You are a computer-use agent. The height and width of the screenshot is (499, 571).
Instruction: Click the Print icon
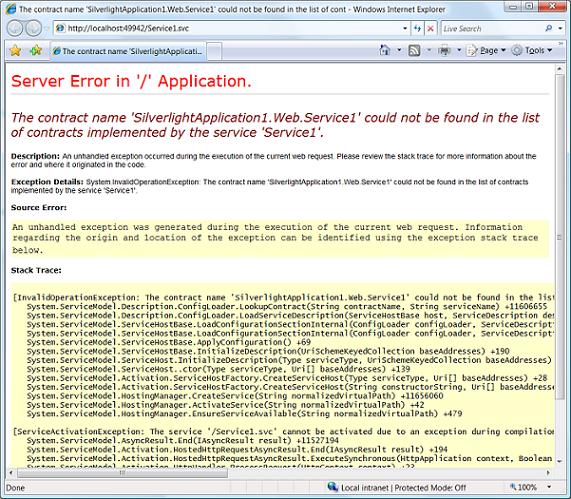pos(444,50)
